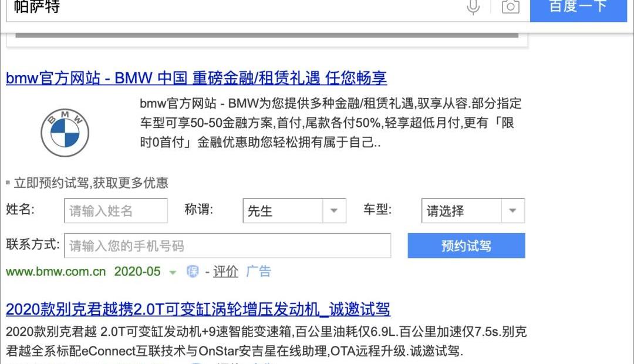Click the 评价 link
This screenshot has height=364, width=634.
pyautogui.click(x=225, y=271)
